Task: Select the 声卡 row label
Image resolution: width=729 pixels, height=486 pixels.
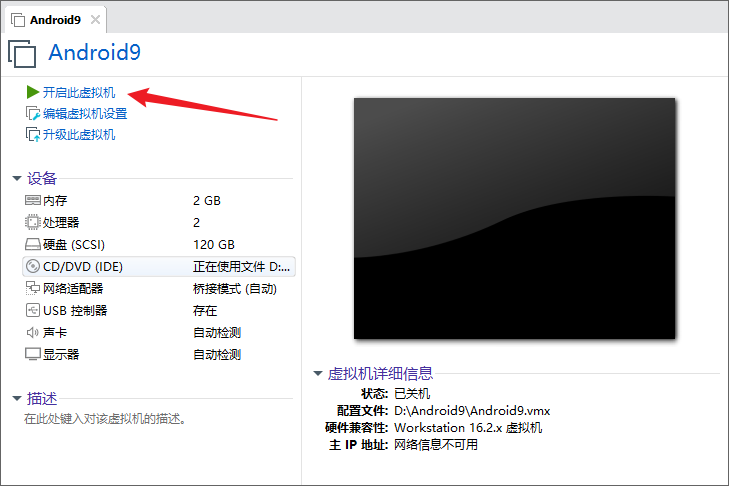Action: point(55,333)
